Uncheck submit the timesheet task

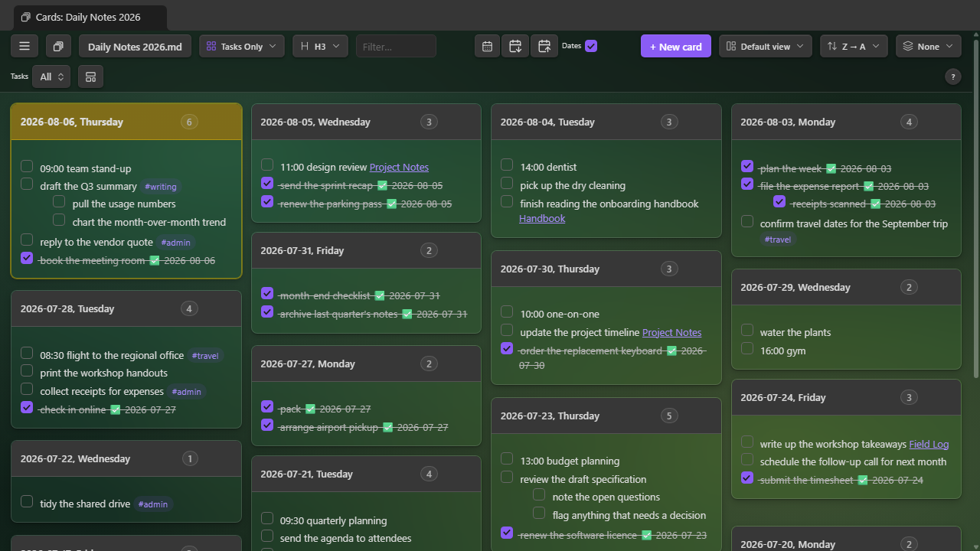point(747,478)
